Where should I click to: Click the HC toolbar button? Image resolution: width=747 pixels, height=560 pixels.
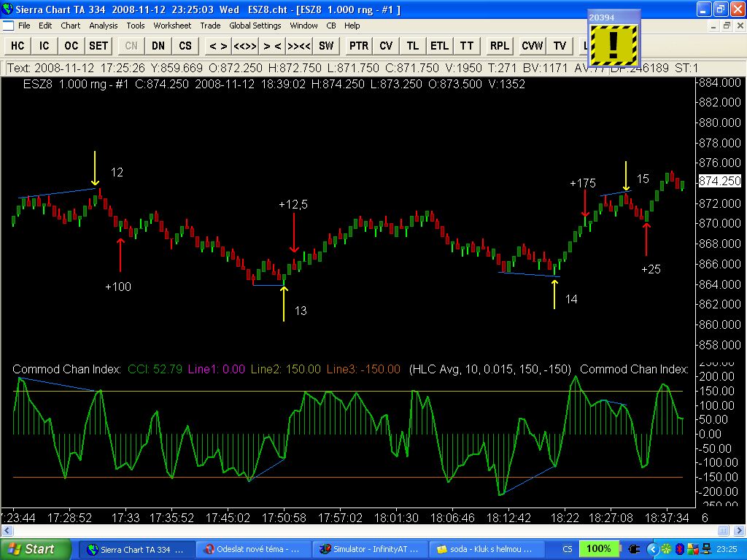tap(18, 45)
